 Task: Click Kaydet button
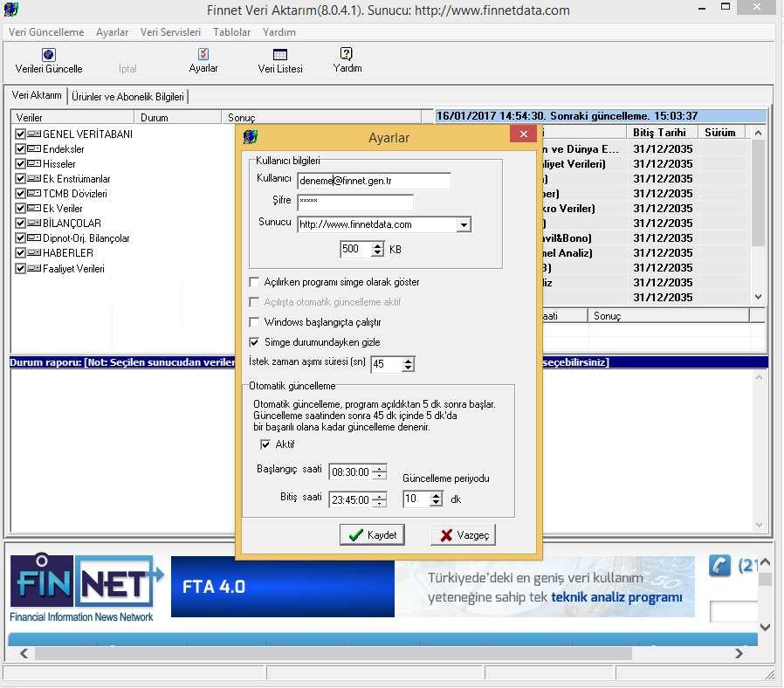click(372, 535)
